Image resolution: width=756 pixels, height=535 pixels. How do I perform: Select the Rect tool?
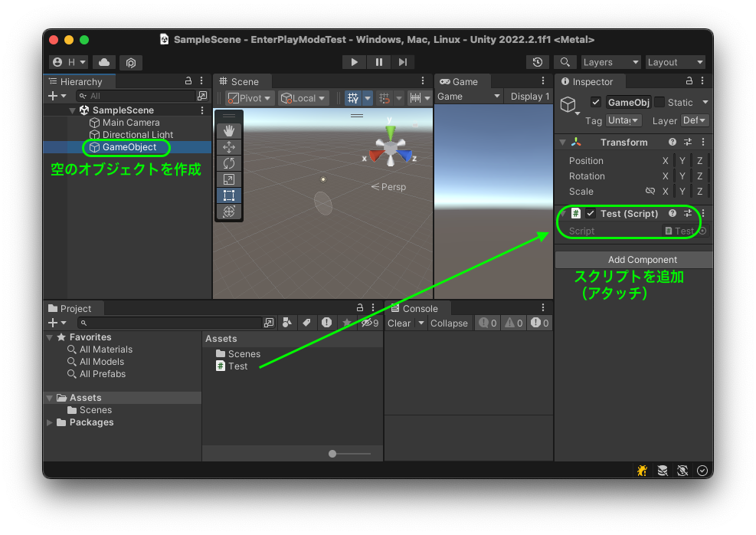pos(229,195)
